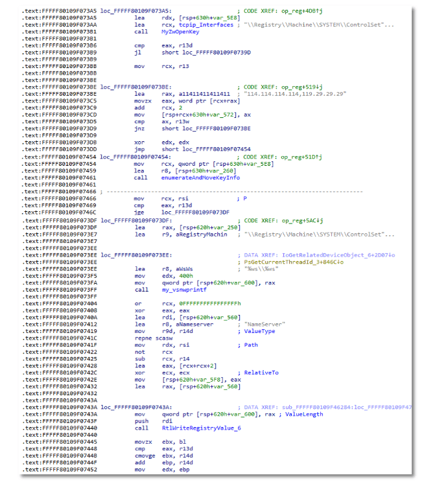
Task: Click the jmp target short loc_FFFFF80109F07454
Action: 206,150
